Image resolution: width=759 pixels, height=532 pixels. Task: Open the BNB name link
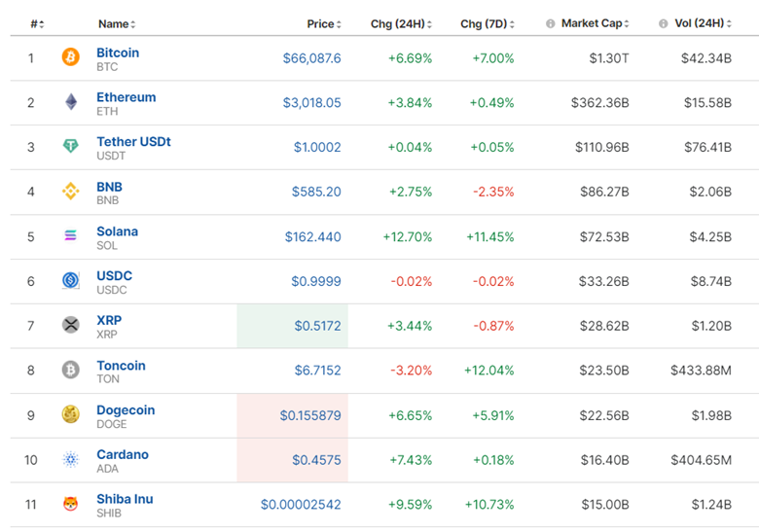[x=109, y=187]
